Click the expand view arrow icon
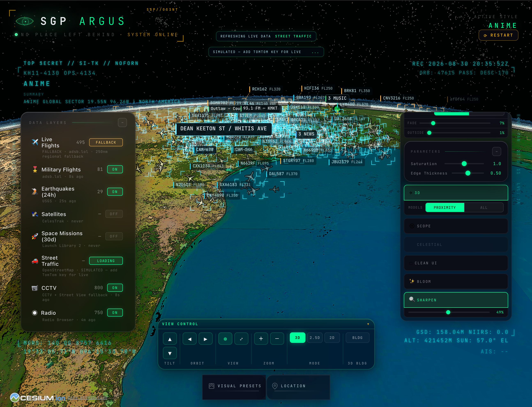The height and width of the screenshot is (407, 532). 241,339
